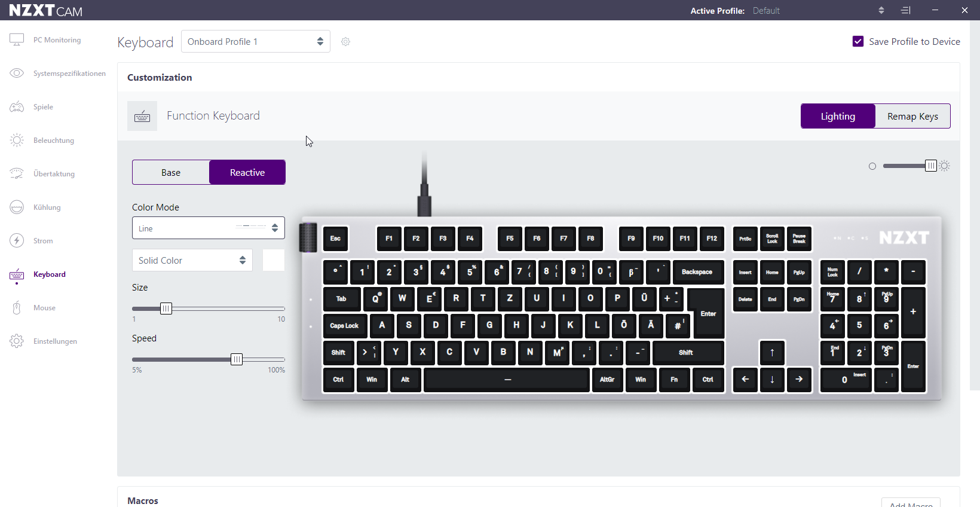This screenshot has height=507, width=980.
Task: Select the PrtSc key
Action: (x=745, y=239)
